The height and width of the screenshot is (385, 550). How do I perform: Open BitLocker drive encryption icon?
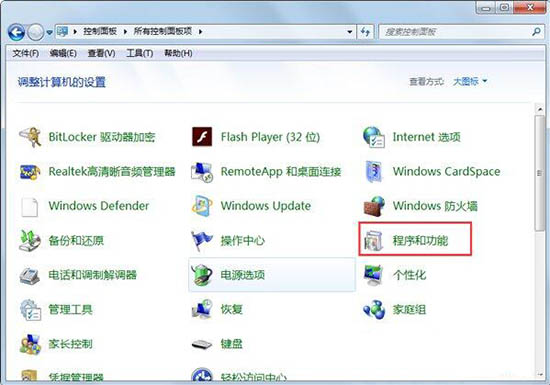click(30, 137)
